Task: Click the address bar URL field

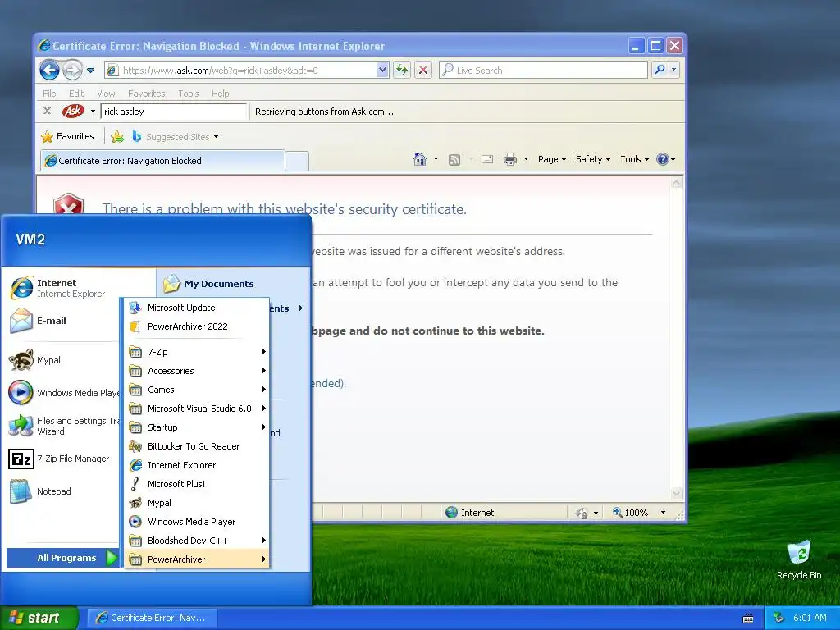Action: 246,70
